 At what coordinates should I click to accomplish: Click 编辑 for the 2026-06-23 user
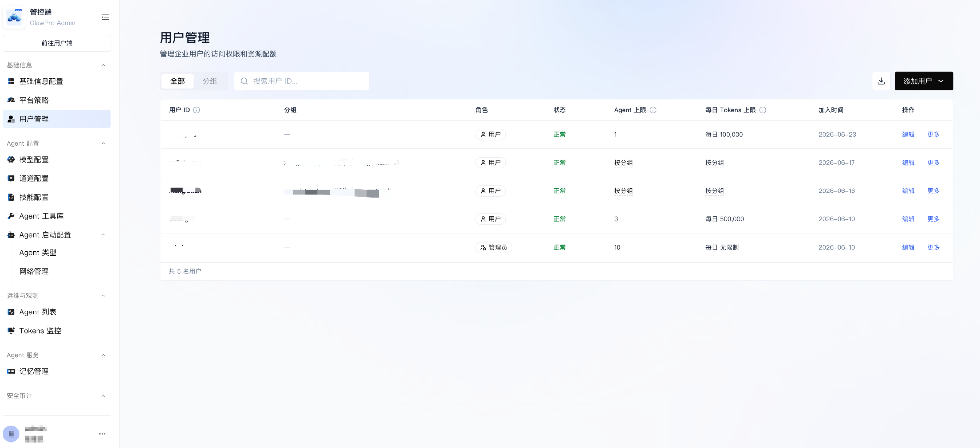click(908, 135)
